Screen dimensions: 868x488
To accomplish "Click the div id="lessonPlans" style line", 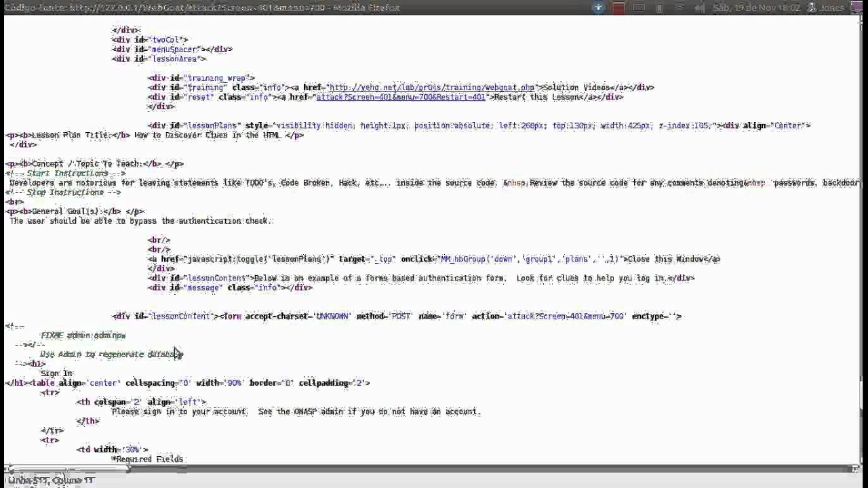I will click(479, 125).
